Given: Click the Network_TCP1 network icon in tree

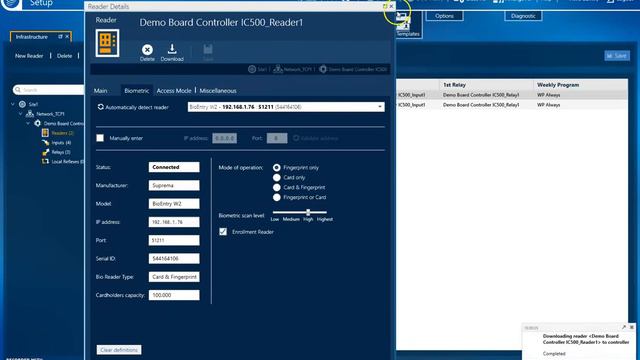Looking at the screenshot, I should coord(30,114).
